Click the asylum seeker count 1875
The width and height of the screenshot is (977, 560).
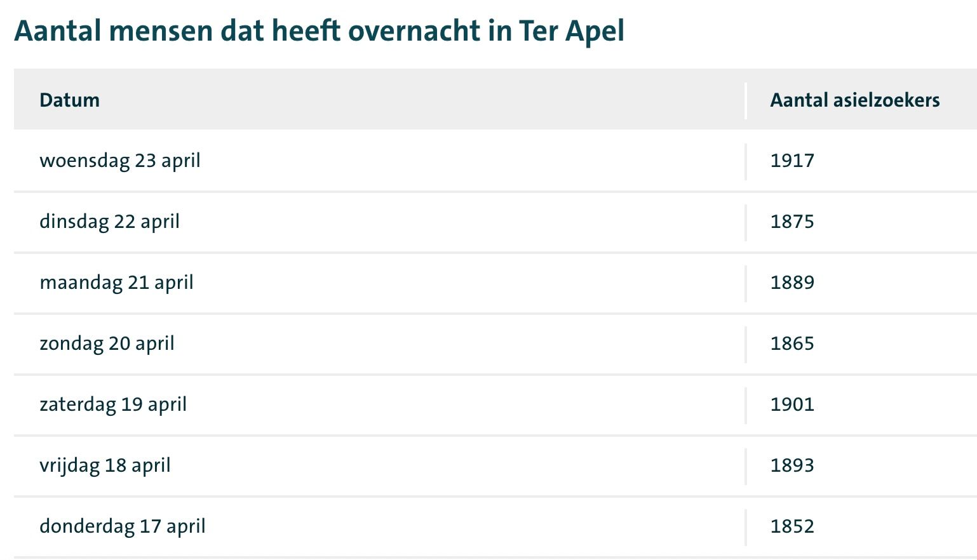[792, 222]
